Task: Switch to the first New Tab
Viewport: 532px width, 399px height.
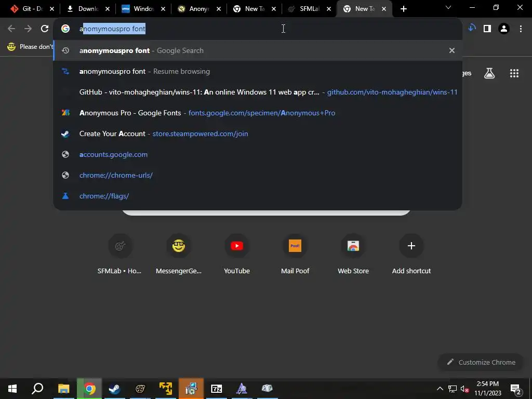Action: 255,9
